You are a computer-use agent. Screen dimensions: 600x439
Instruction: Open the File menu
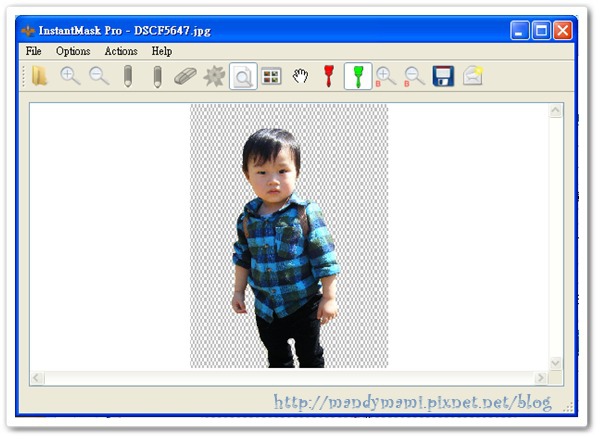click(x=33, y=51)
